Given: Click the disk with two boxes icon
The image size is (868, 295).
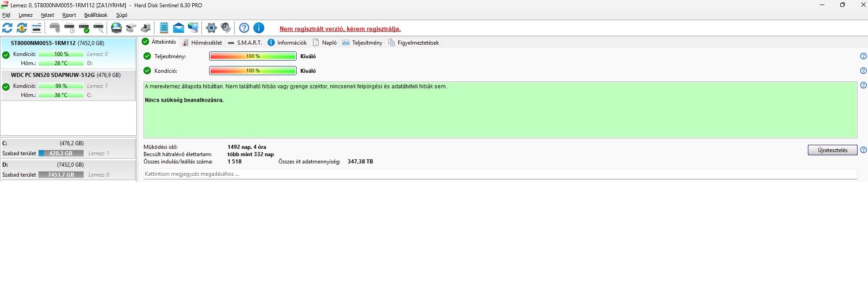Looking at the screenshot, I should click(x=131, y=28).
